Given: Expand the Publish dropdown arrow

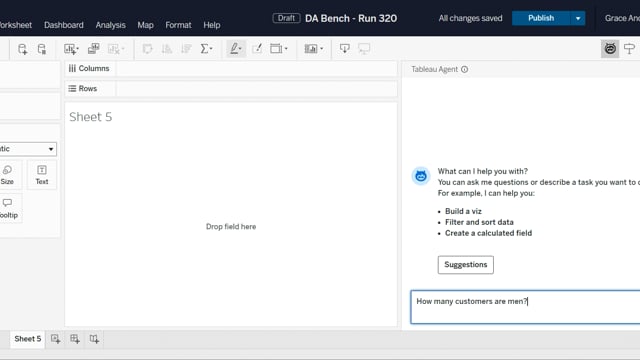Looking at the screenshot, I should (x=578, y=18).
